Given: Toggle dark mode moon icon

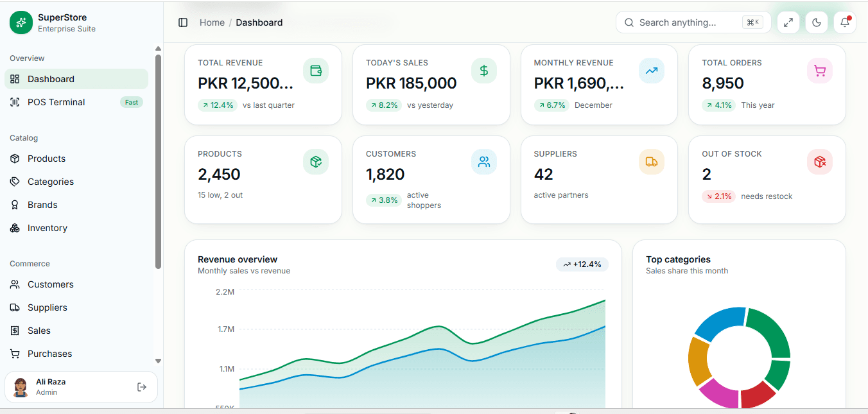Looking at the screenshot, I should [817, 22].
